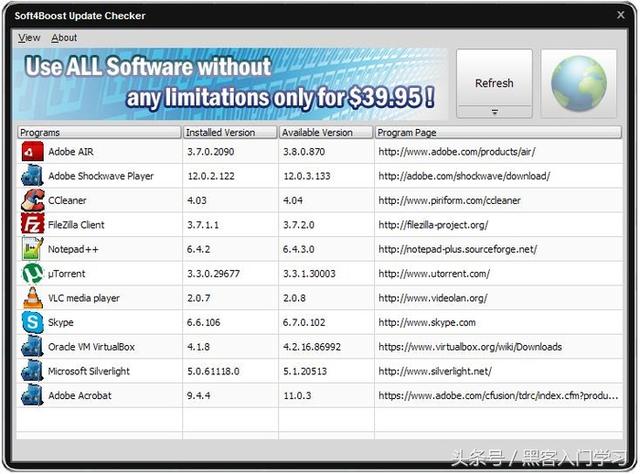Select the 'Skype' program name
The height and width of the screenshot is (474, 640).
[x=61, y=323]
